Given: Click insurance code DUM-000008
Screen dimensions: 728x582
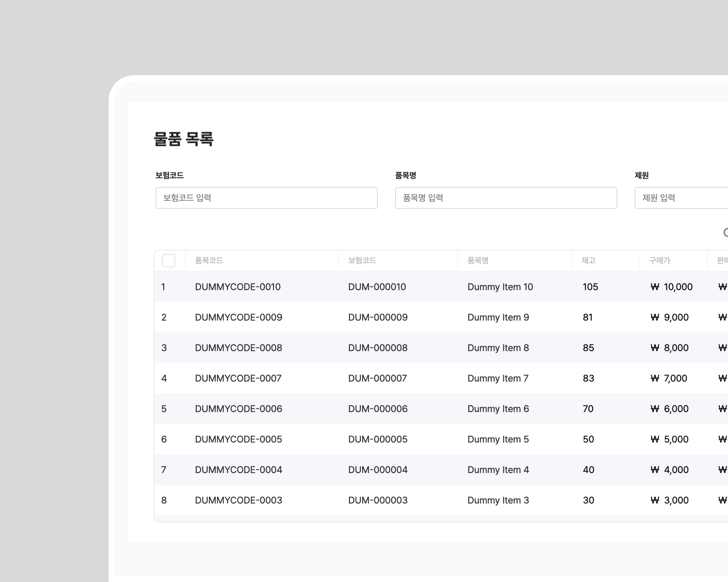Looking at the screenshot, I should coord(378,348).
